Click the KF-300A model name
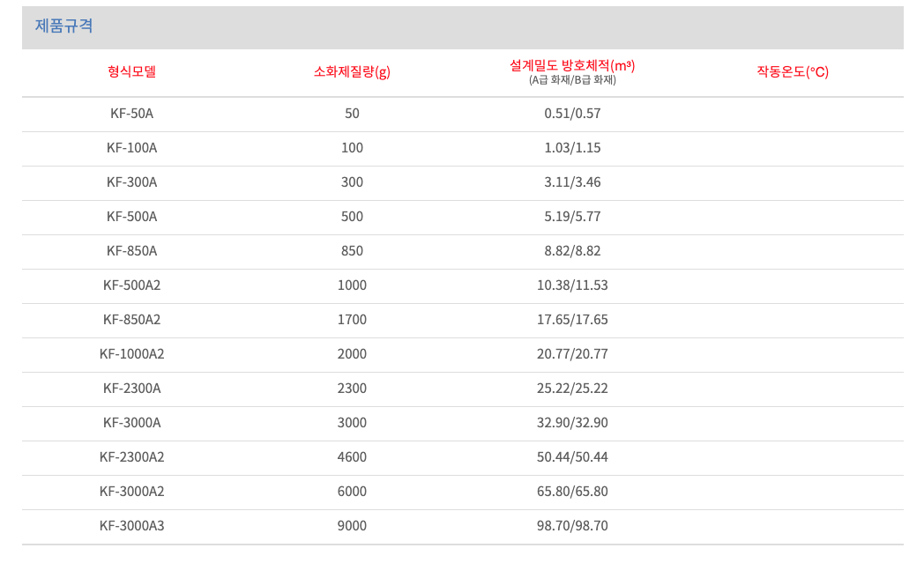Image resolution: width=924 pixels, height=563 pixels. point(131,182)
